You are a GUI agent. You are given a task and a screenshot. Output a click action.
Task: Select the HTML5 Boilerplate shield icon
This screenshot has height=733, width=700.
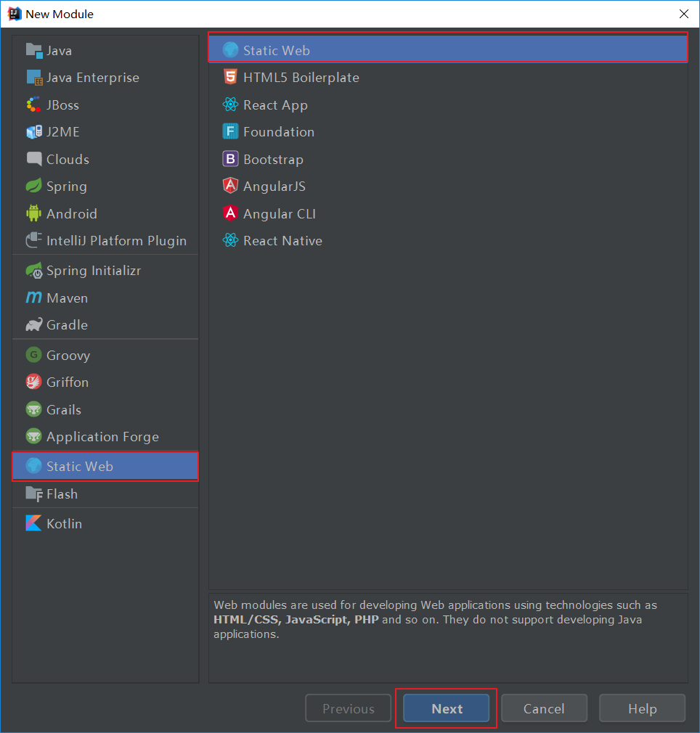point(230,77)
